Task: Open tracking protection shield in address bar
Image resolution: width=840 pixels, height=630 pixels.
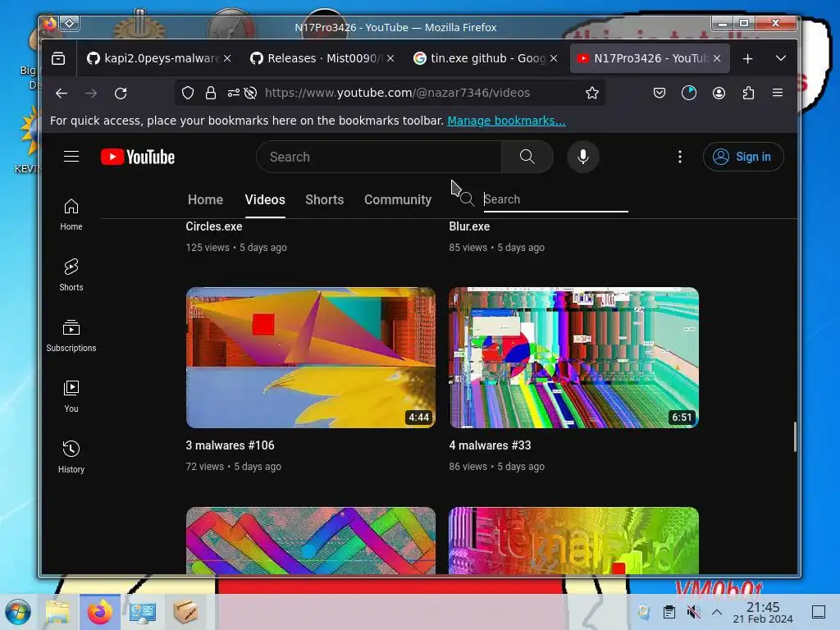Action: (x=188, y=94)
